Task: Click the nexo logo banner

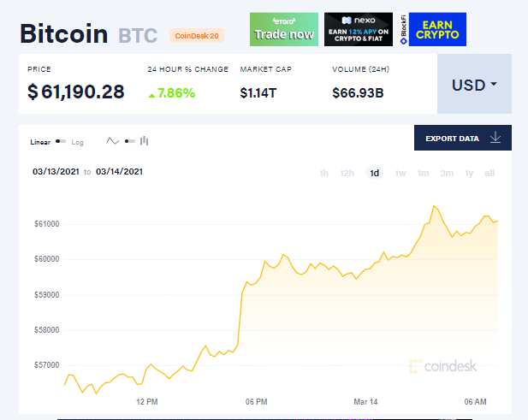Action: point(359,30)
